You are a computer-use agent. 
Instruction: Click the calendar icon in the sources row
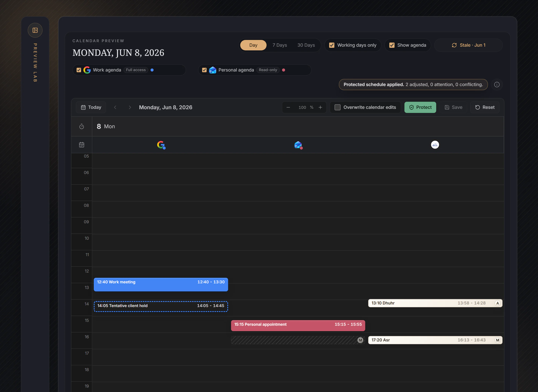[x=82, y=145]
